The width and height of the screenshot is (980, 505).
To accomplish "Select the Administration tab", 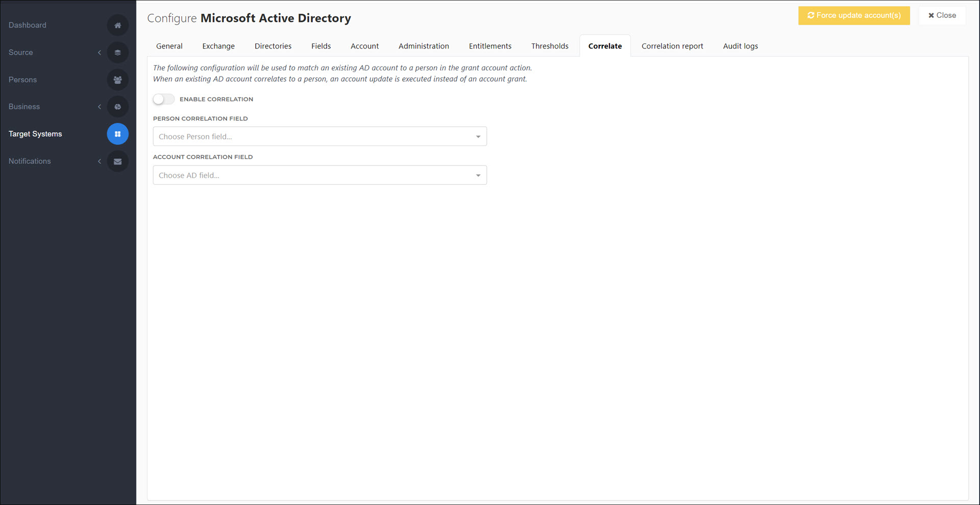I will click(x=424, y=46).
